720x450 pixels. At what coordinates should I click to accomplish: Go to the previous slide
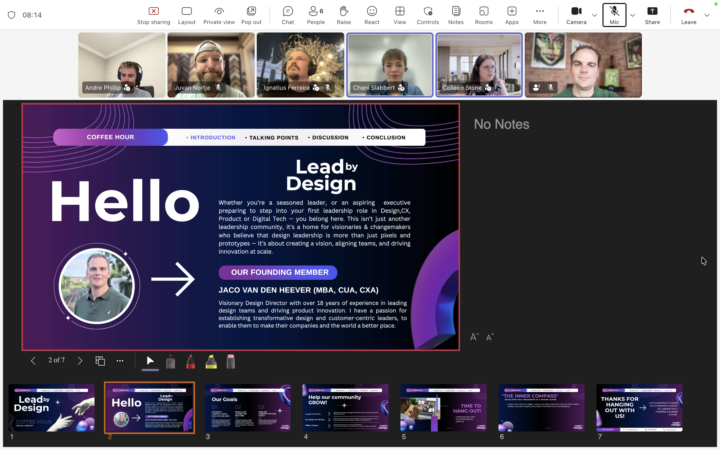[33, 361]
